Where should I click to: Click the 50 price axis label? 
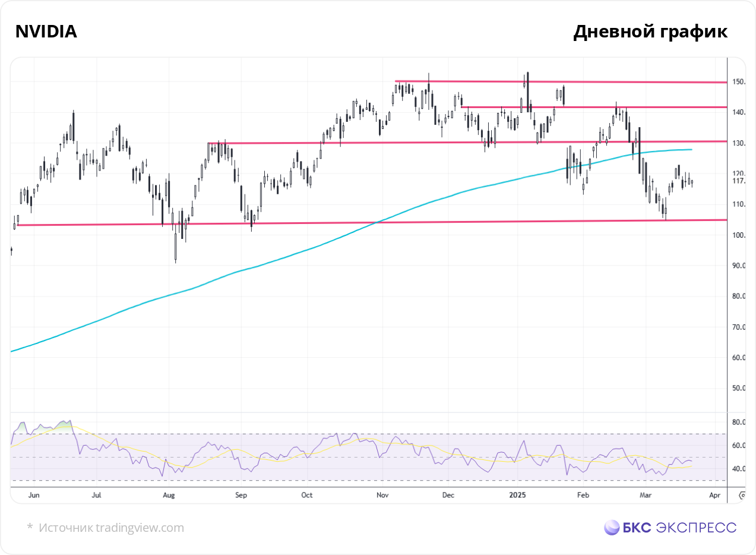tap(738, 388)
